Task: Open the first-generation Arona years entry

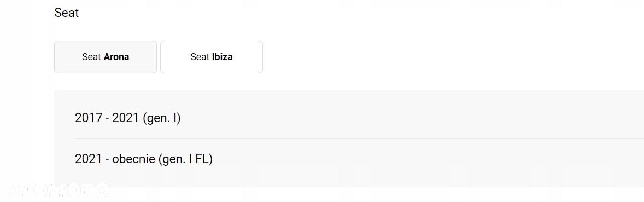Action: [128, 118]
